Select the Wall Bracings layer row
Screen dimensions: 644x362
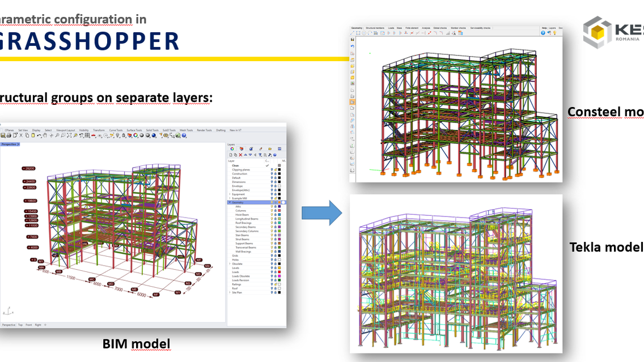pos(256,252)
